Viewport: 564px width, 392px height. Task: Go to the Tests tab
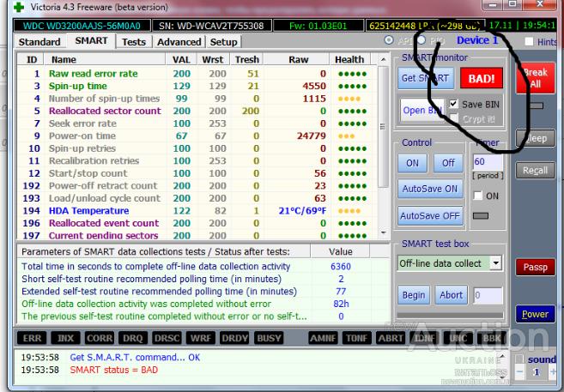pos(134,42)
